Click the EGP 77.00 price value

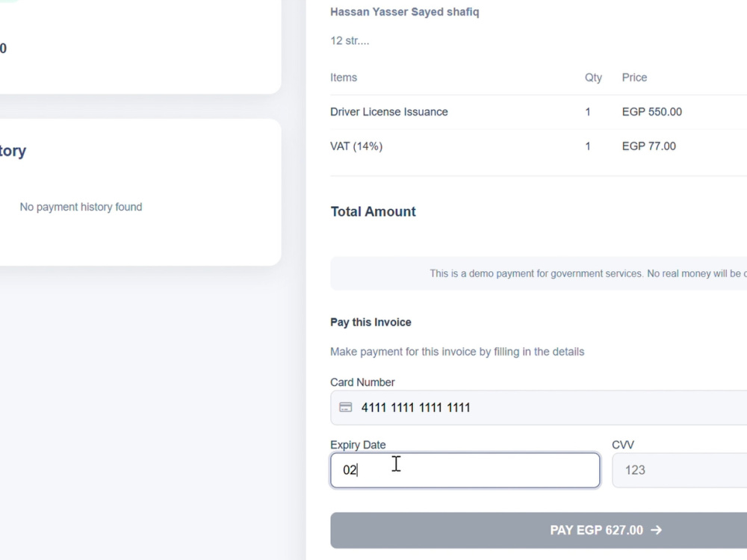(x=649, y=146)
